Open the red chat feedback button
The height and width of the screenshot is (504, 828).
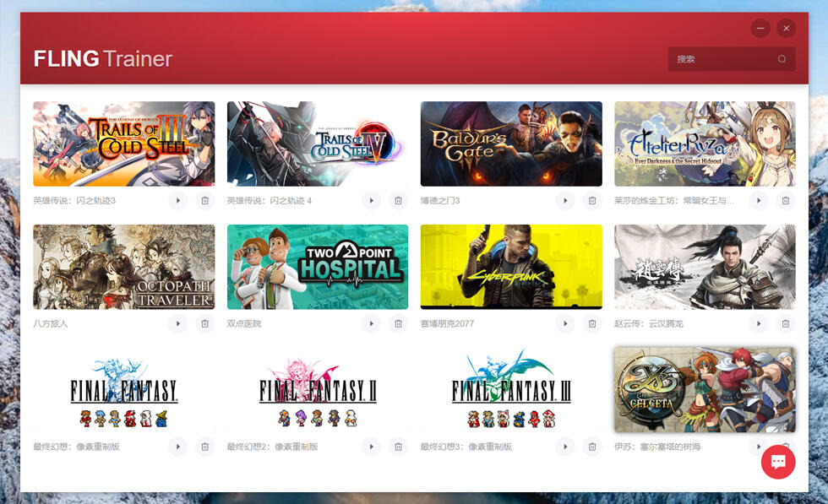[x=778, y=462]
